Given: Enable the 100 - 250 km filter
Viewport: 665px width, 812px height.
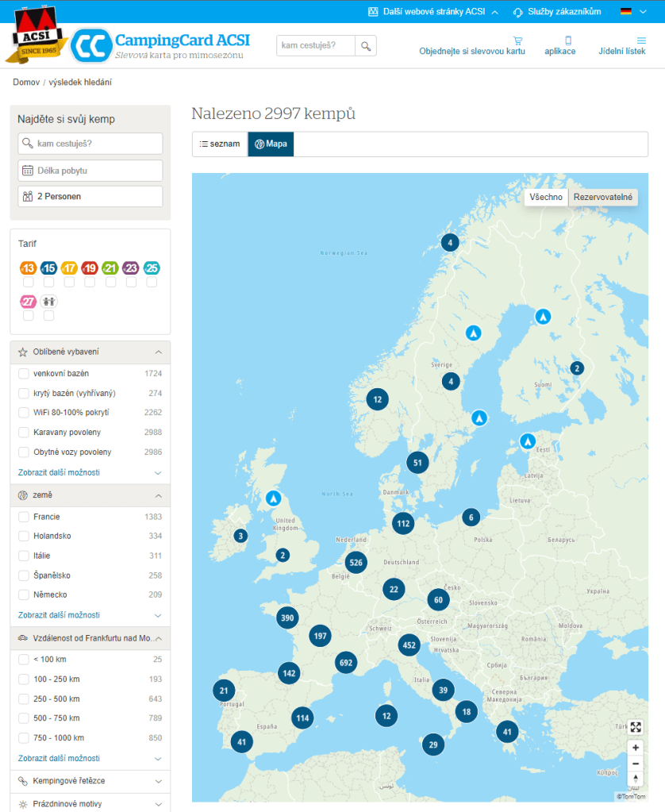Looking at the screenshot, I should click(24, 679).
